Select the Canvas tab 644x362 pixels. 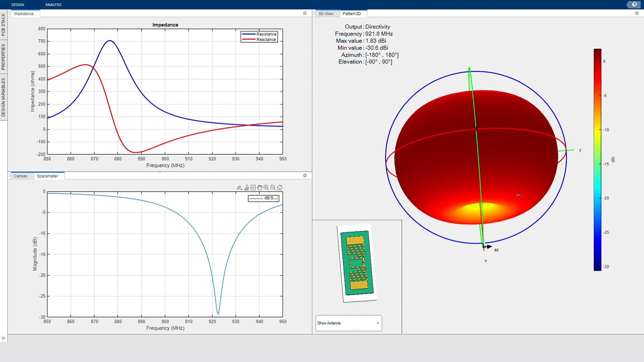tap(20, 176)
